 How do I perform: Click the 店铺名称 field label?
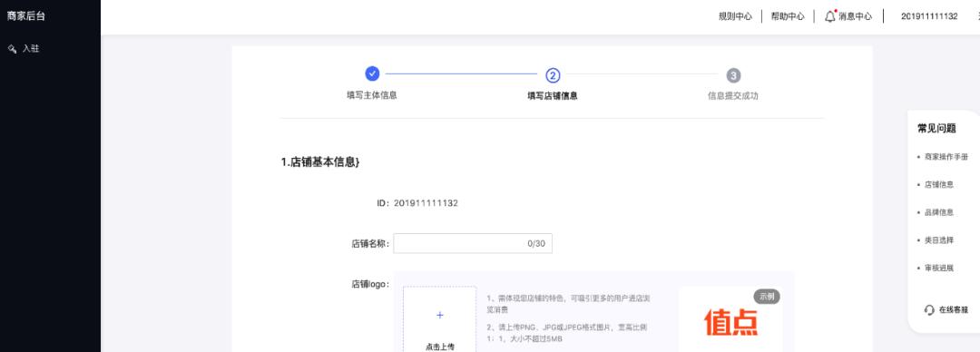[370, 244]
